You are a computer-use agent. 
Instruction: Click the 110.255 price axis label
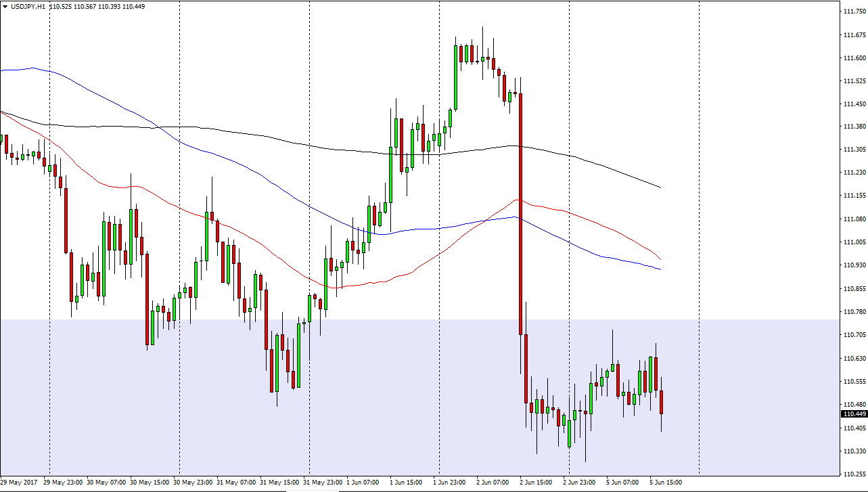[x=853, y=474]
